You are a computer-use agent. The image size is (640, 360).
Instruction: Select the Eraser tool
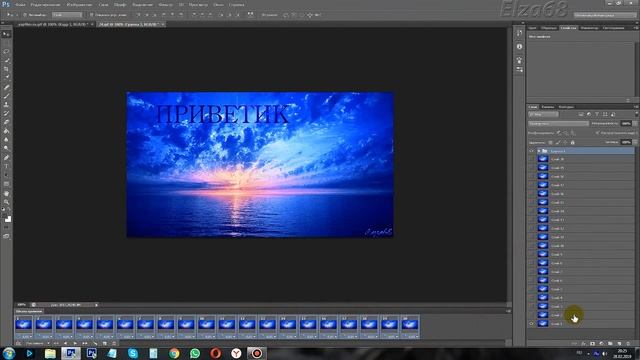[x=7, y=122]
